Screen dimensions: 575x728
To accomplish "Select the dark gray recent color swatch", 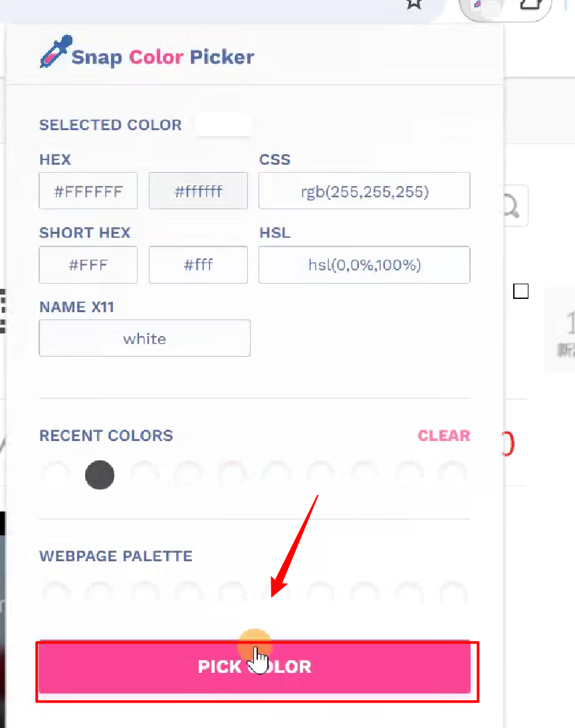I will tap(100, 476).
